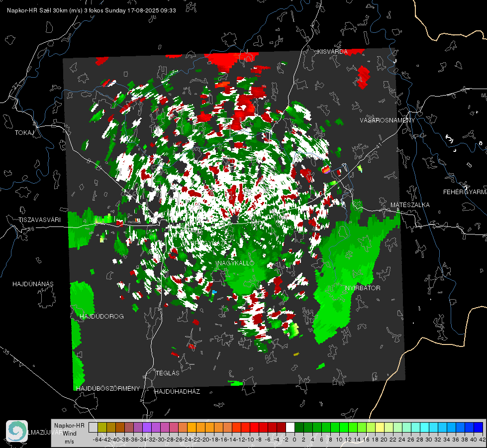This screenshot has height=448, width=487.
Task: Click the Napkor-HR legend title
Action: coord(69,426)
